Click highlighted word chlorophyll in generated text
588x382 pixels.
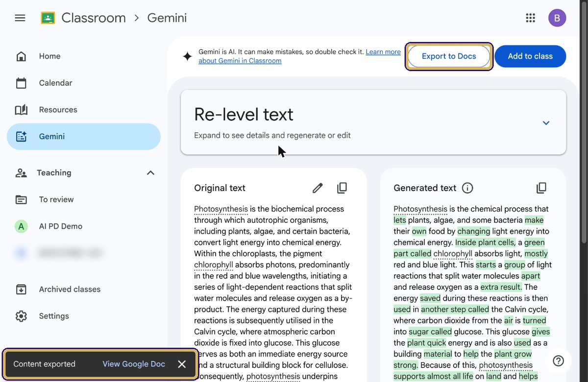tap(453, 254)
